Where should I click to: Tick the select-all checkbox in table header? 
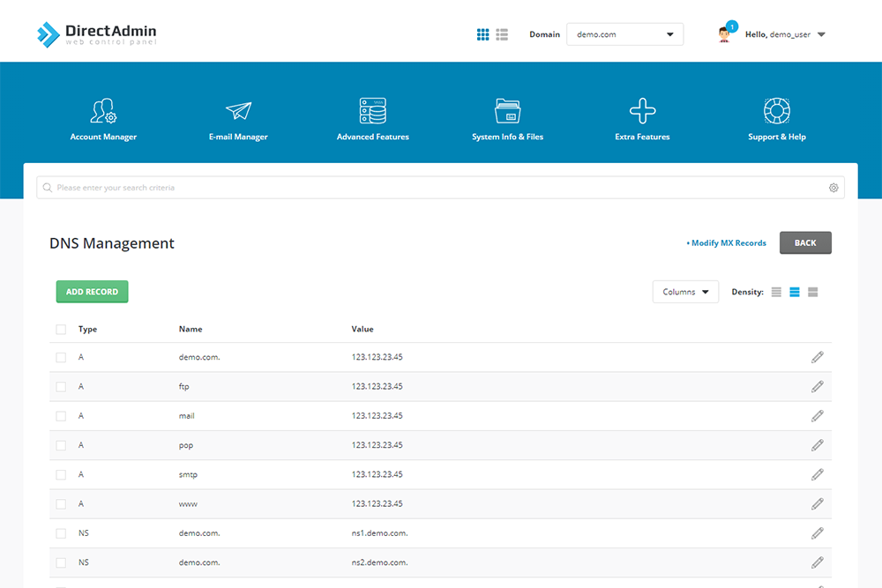[61, 330]
